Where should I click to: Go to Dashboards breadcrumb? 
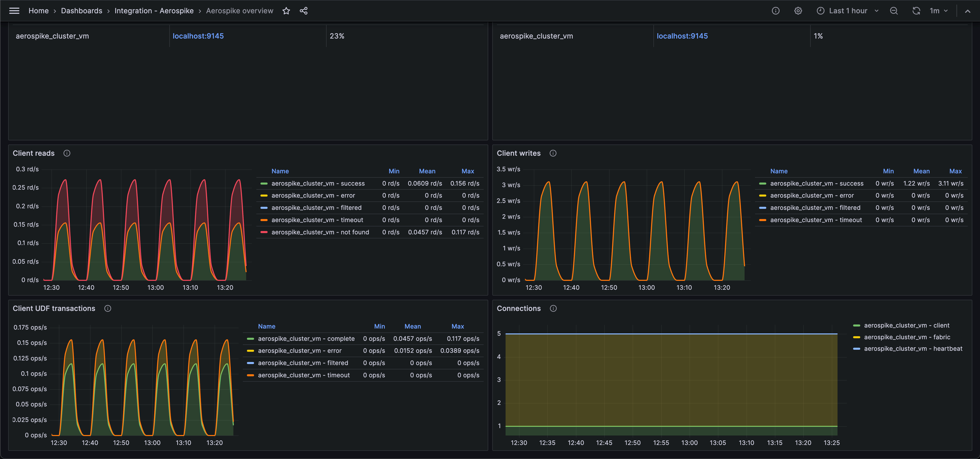81,11
